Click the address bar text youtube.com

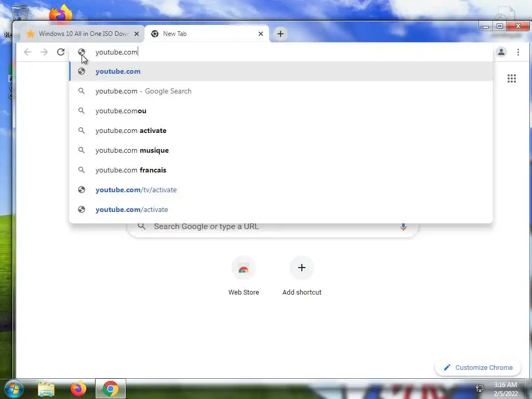[x=116, y=52]
